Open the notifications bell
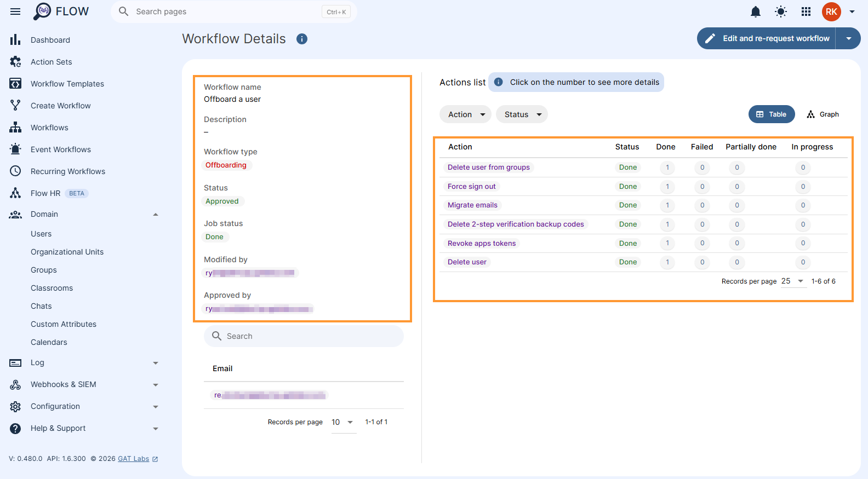Screen dimensions: 868x479 (x=756, y=11)
